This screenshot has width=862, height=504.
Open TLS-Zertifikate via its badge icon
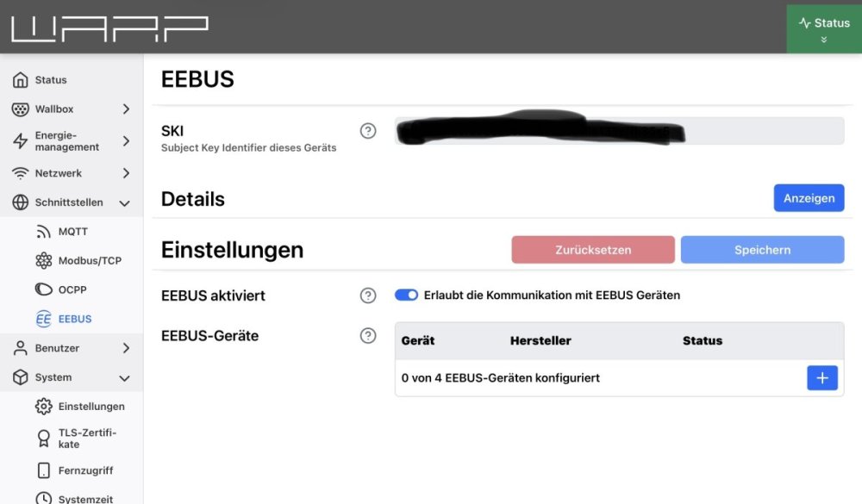[x=43, y=438]
